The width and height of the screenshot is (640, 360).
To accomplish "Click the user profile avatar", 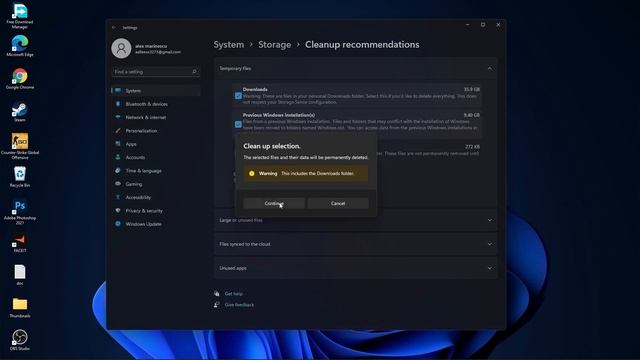I will coord(121,48).
